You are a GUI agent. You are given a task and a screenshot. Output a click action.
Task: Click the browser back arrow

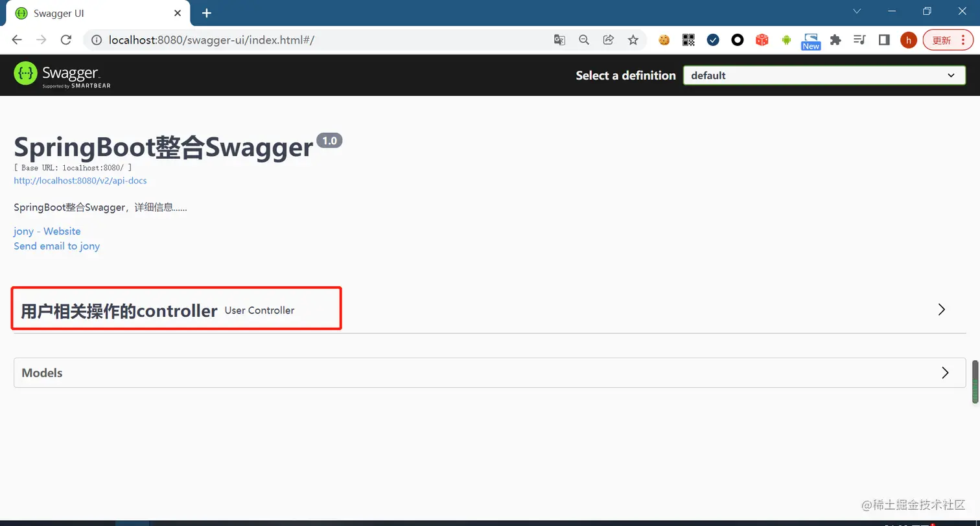point(17,40)
